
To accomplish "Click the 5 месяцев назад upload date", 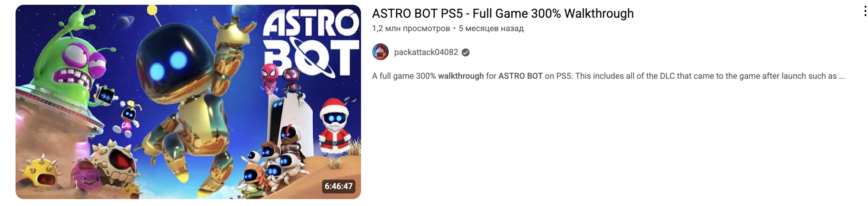I will pyautogui.click(x=491, y=29).
